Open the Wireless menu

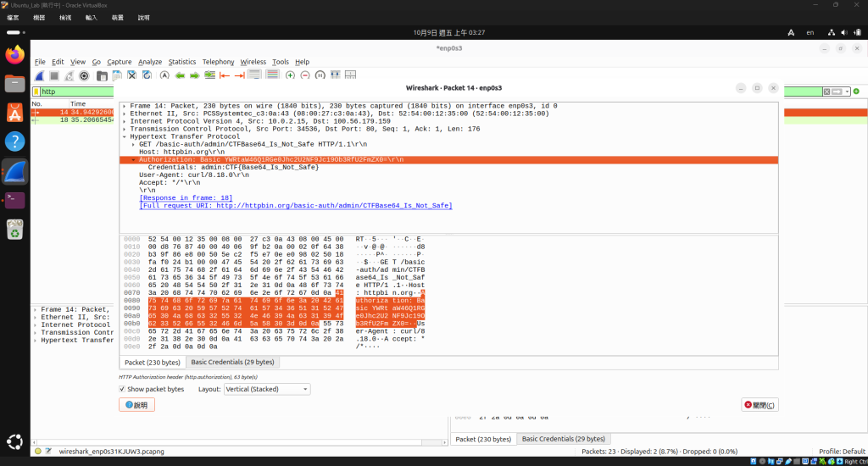point(253,62)
